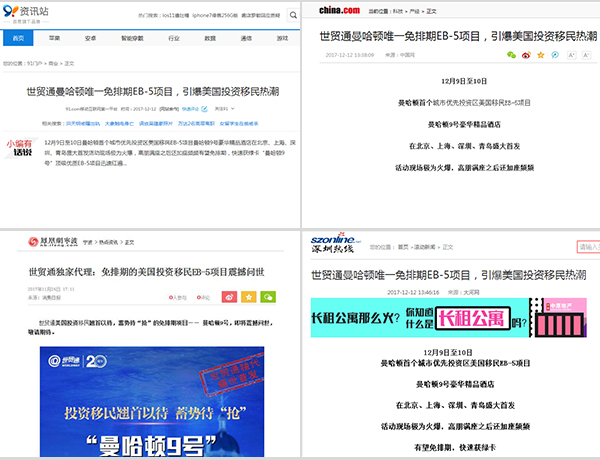This screenshot has height=460, width=600.
Task: Expand the dropdown arrow beside 91 article meta
Action: pyautogui.click(x=233, y=109)
